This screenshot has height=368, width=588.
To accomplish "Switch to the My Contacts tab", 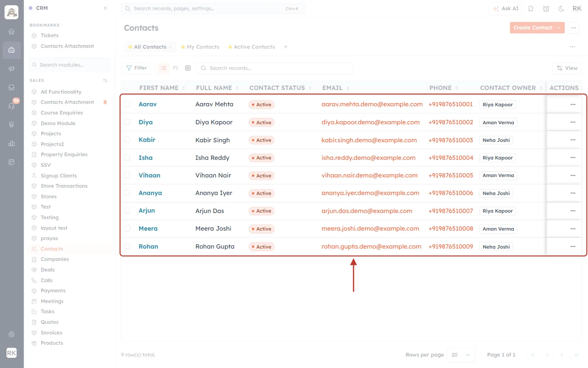I will [x=200, y=47].
